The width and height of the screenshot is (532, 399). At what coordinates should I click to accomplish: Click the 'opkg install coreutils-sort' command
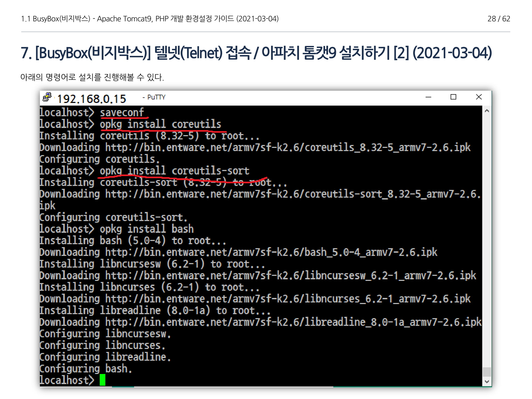pos(174,171)
